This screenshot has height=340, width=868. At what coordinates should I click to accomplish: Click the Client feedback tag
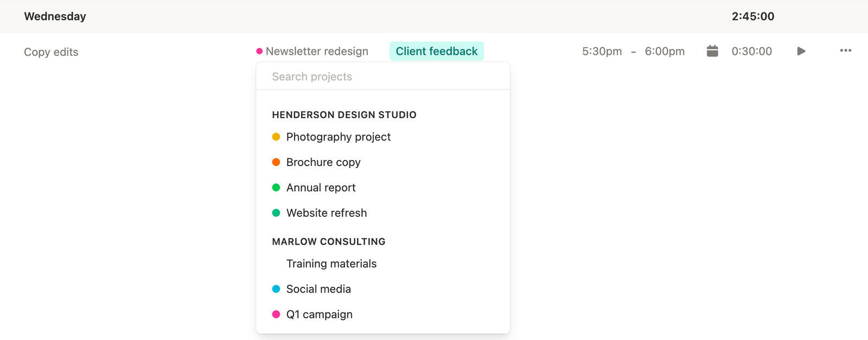coord(436,51)
